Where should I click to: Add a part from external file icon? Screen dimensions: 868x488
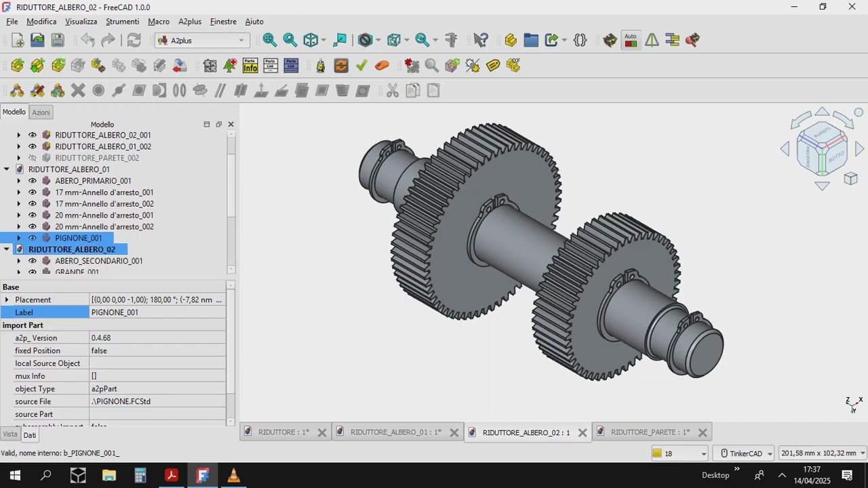pyautogui.click(x=17, y=65)
